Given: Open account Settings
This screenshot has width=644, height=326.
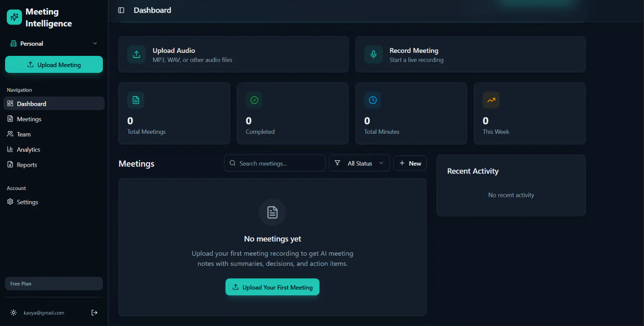Looking at the screenshot, I should [54, 202].
